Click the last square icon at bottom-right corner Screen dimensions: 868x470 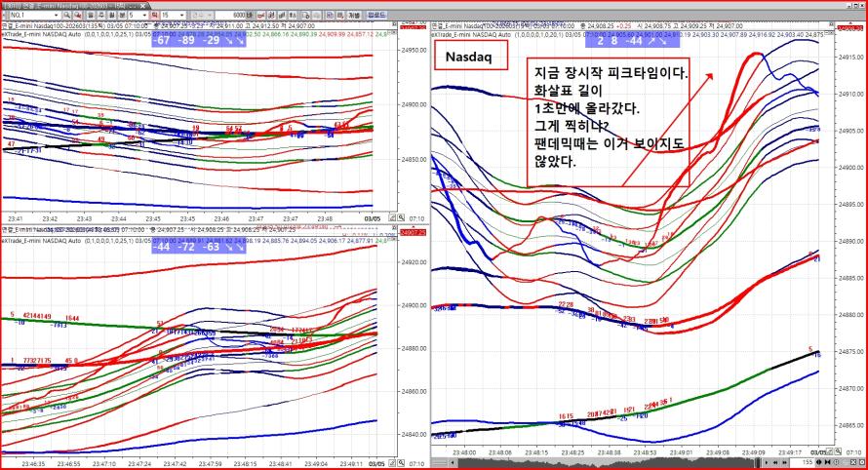862,462
